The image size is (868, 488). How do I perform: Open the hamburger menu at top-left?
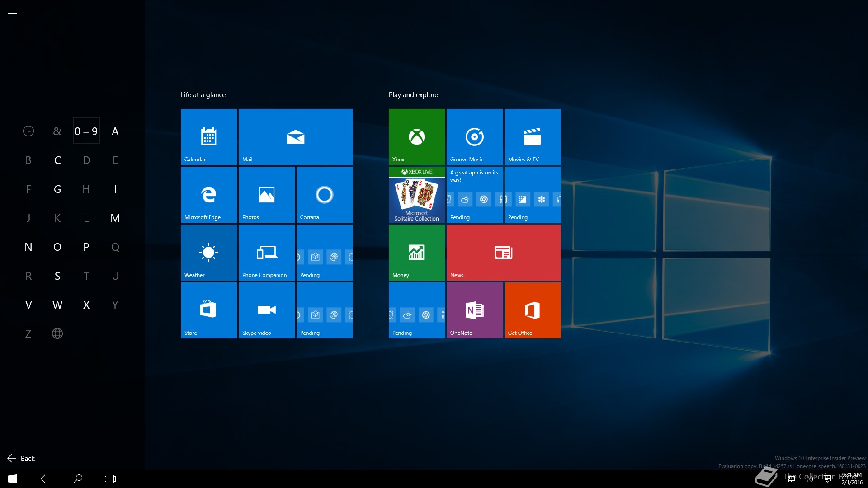coord(13,11)
